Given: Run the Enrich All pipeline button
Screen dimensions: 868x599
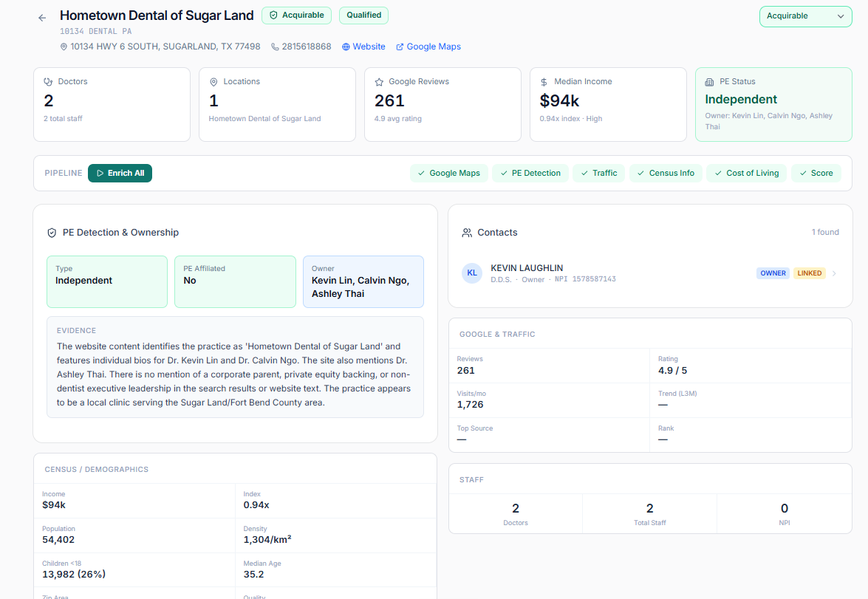Looking at the screenshot, I should 120,174.
